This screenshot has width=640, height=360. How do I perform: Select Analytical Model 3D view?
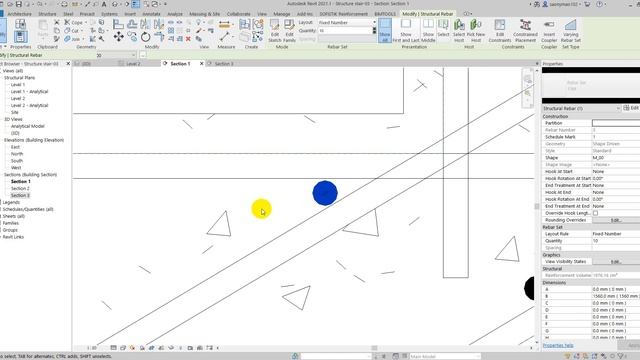tap(27, 126)
